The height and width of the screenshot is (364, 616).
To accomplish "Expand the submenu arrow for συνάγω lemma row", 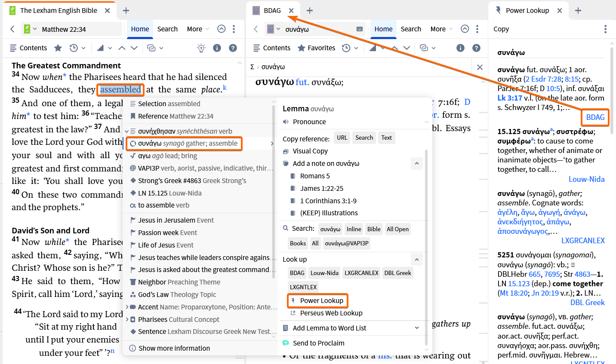I will pyautogui.click(x=271, y=144).
